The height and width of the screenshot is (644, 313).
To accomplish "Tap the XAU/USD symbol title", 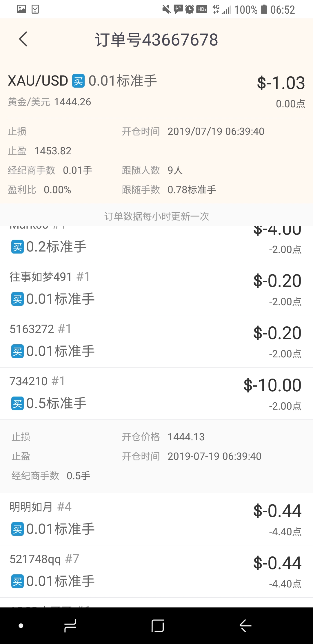I will coord(38,81).
